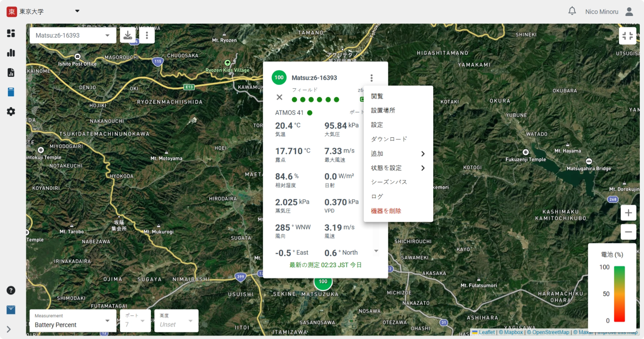Exit fullscreen map mode

pos(628,36)
